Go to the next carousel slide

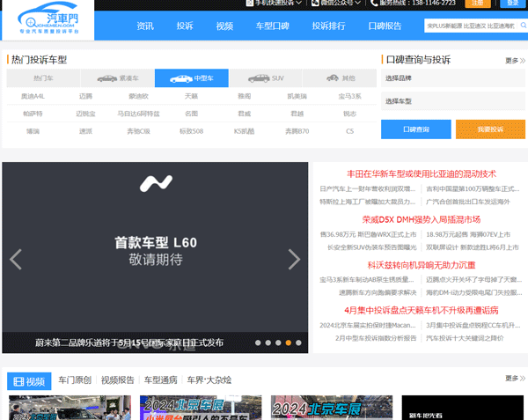pos(294,260)
